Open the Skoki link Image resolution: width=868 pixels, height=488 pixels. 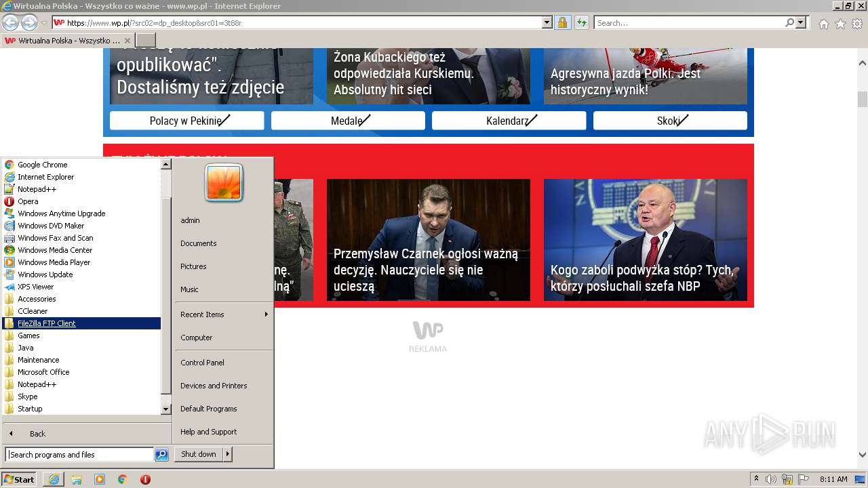click(670, 121)
